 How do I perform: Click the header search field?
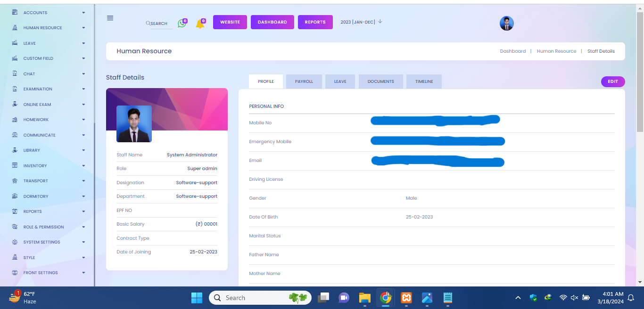[x=159, y=24]
